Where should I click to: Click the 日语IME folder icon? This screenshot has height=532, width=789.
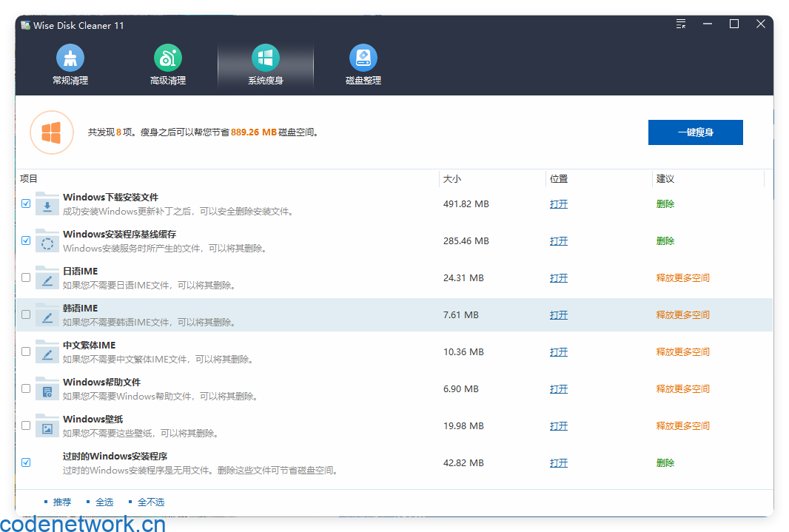47,277
